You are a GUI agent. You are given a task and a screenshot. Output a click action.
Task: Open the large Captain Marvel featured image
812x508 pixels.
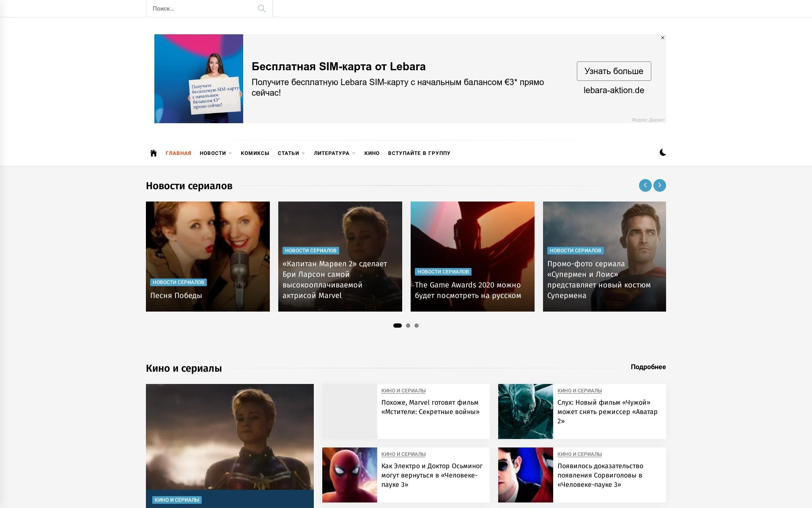coord(230,437)
